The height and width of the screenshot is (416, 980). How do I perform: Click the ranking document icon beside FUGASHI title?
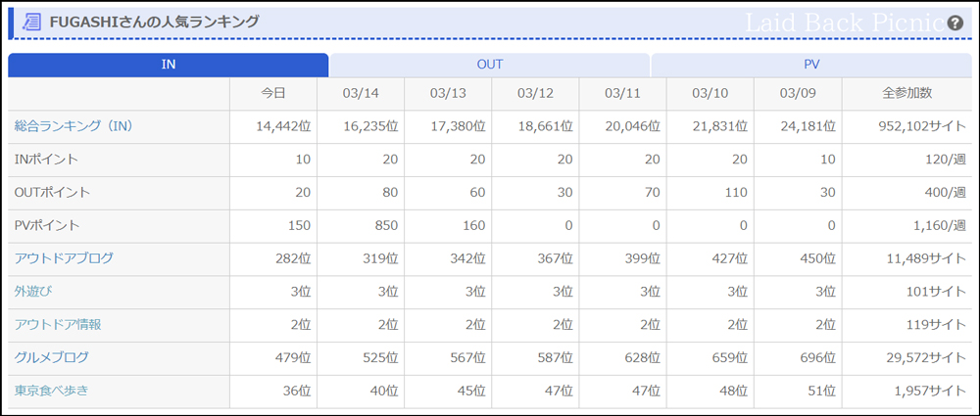(31, 22)
